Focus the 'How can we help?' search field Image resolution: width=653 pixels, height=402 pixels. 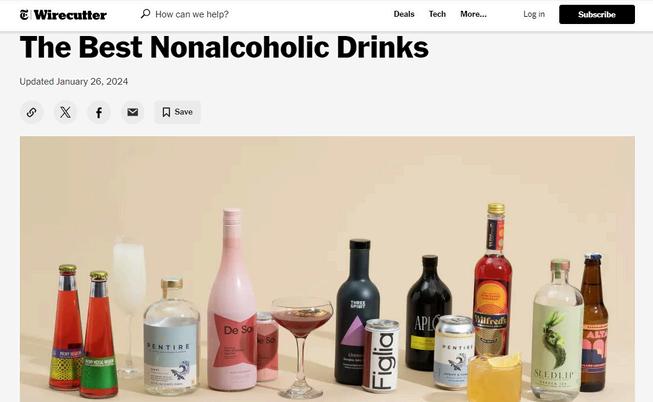pos(192,14)
